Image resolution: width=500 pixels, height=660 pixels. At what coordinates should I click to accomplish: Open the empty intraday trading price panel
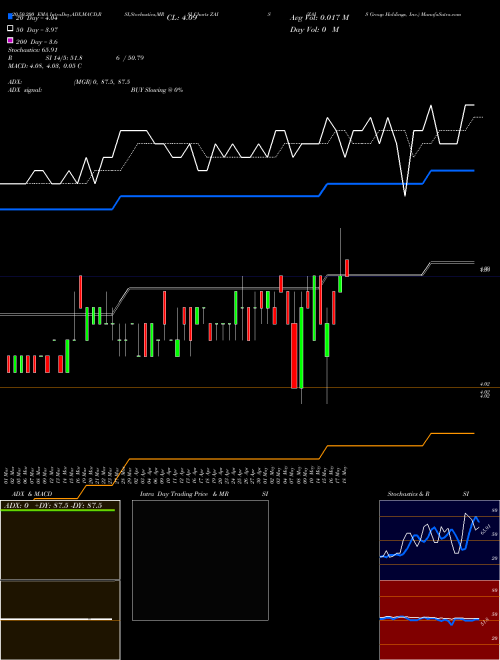tap(200, 560)
